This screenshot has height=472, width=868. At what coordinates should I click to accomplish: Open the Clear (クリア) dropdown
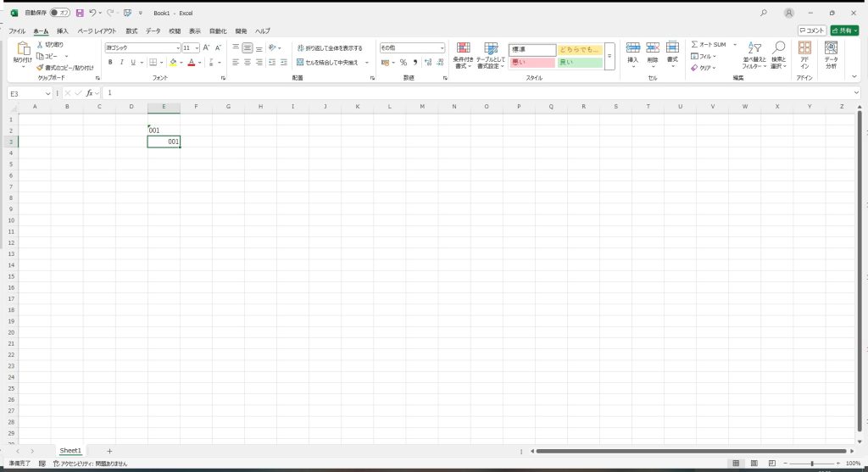pyautogui.click(x=704, y=68)
